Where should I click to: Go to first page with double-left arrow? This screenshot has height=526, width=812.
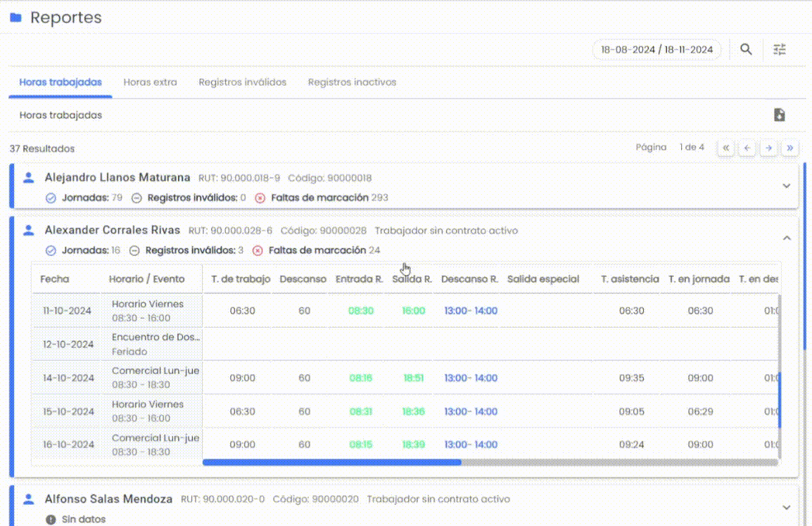[726, 148]
